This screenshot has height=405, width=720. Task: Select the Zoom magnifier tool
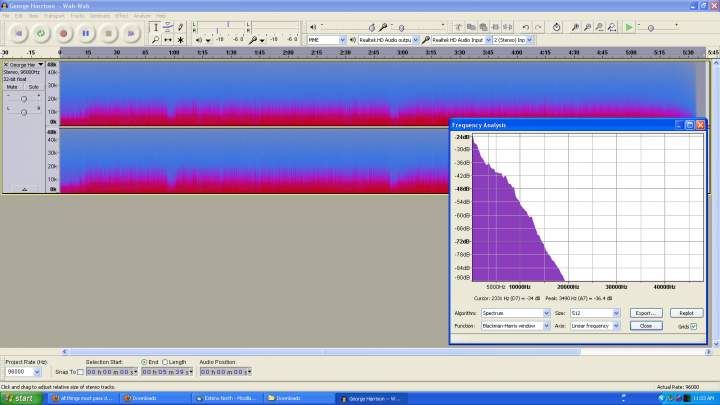[x=156, y=40]
